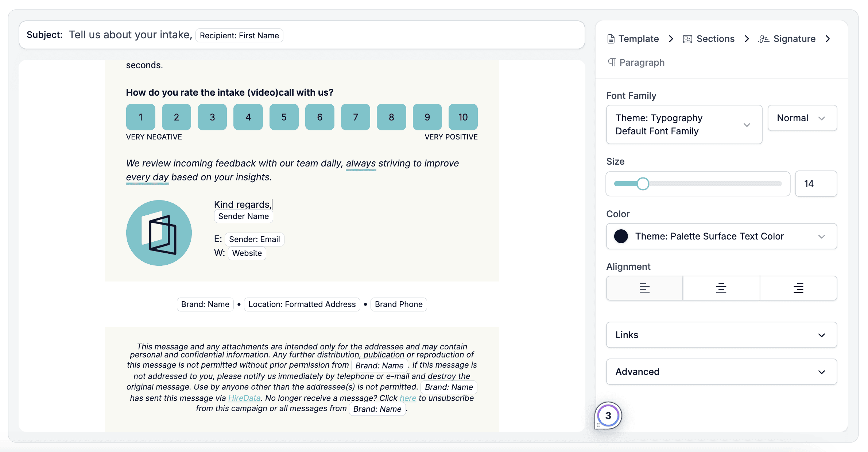Select center text alignment
The image size is (868, 452).
pos(721,288)
